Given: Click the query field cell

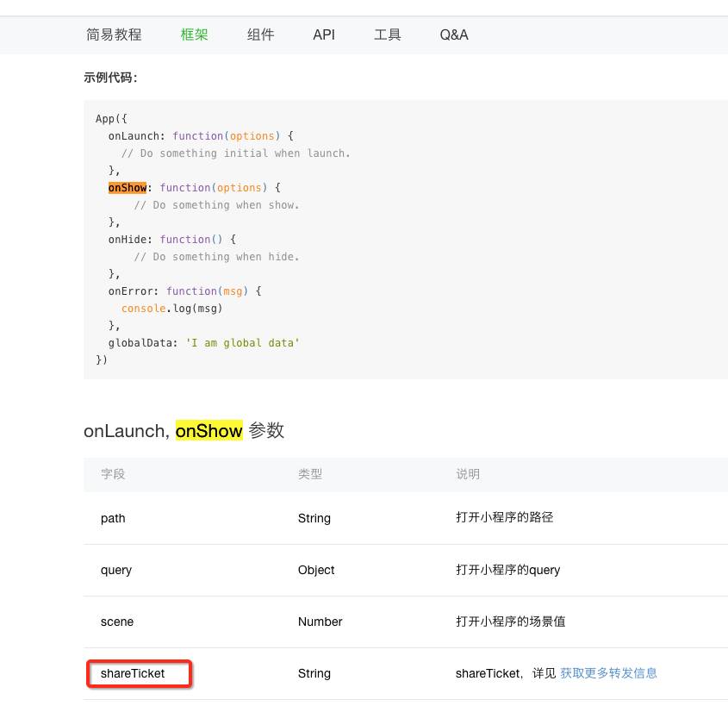Looking at the screenshot, I should pos(116,570).
